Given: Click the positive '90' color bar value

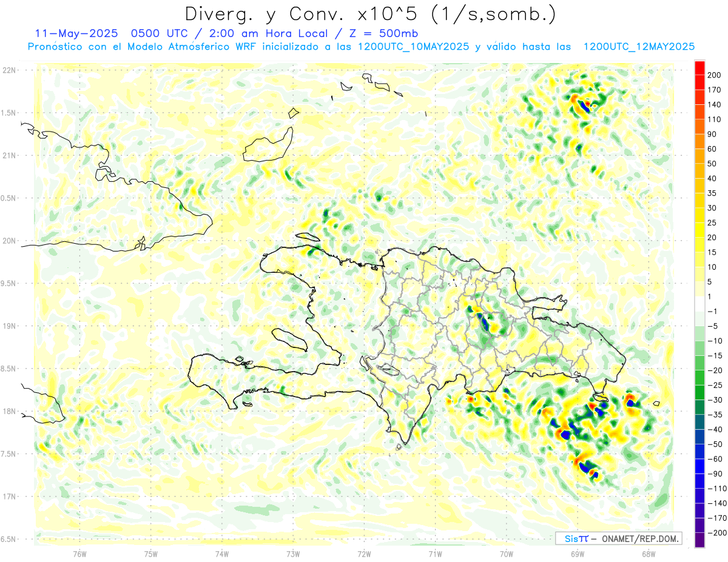Looking at the screenshot, I should click(712, 135).
